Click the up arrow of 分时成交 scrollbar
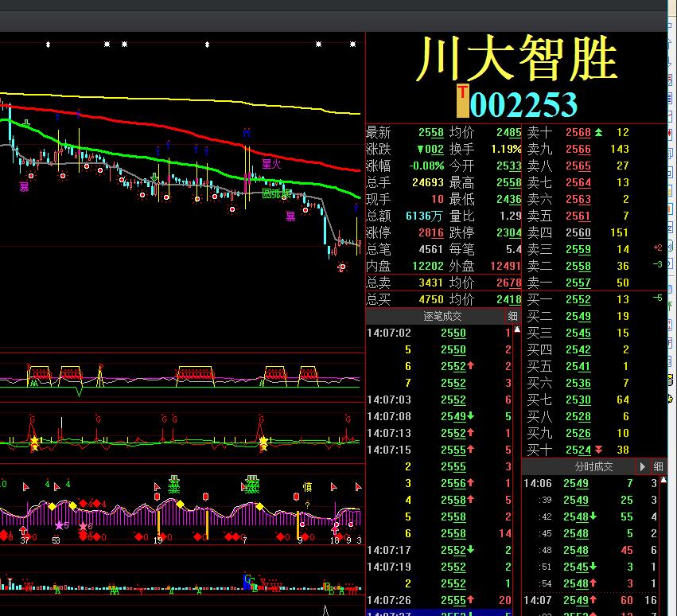 click(x=663, y=480)
